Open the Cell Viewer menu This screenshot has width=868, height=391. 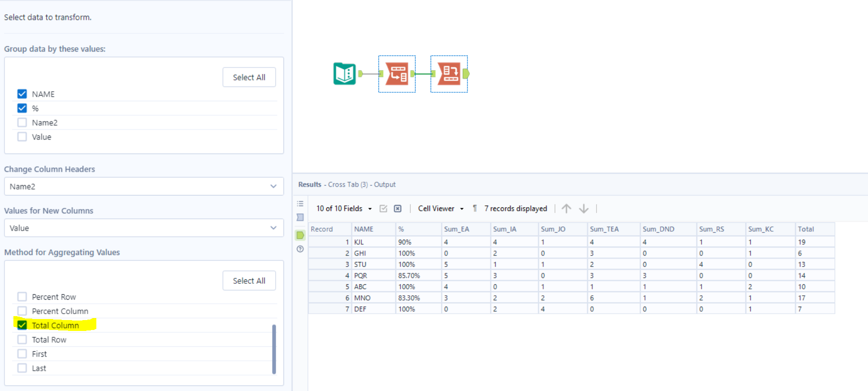click(441, 208)
